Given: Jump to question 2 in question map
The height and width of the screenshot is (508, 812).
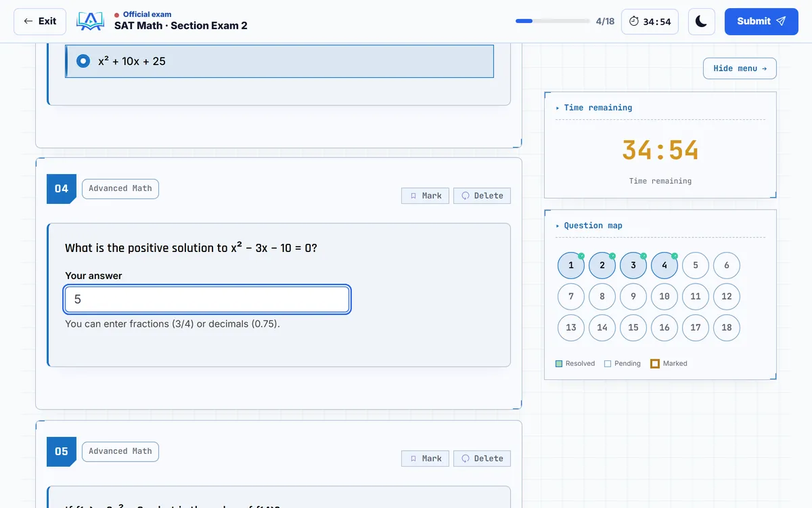Looking at the screenshot, I should click(602, 266).
